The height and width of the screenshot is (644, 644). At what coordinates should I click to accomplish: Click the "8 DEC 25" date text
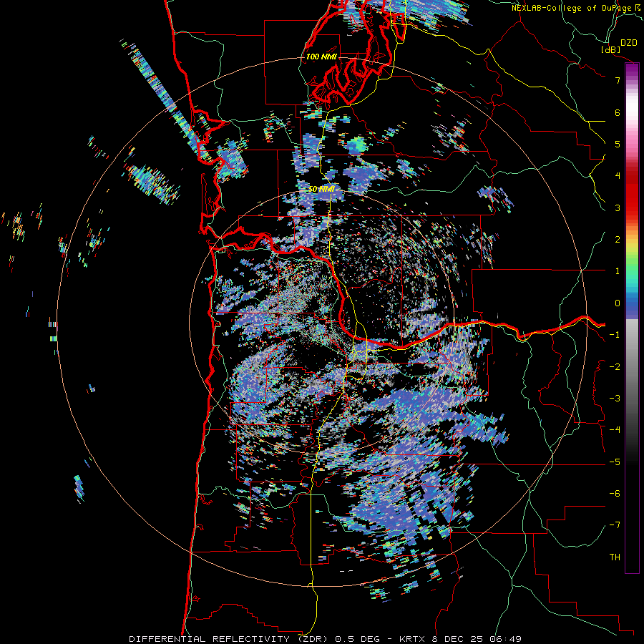coord(459,639)
